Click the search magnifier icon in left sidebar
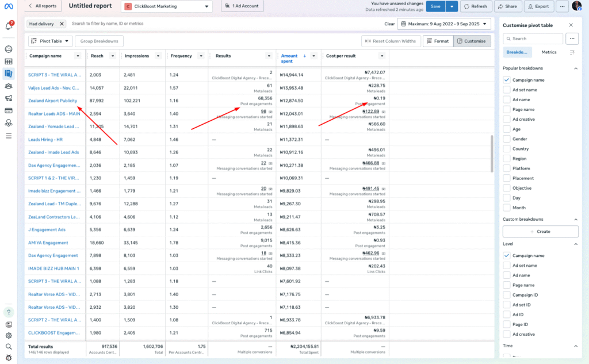589x364 pixels. coord(9,347)
